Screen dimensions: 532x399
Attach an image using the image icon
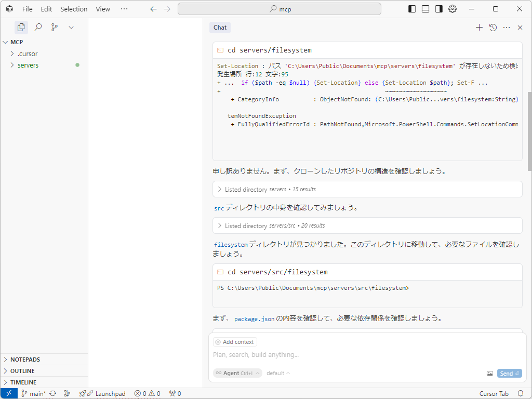click(x=489, y=374)
